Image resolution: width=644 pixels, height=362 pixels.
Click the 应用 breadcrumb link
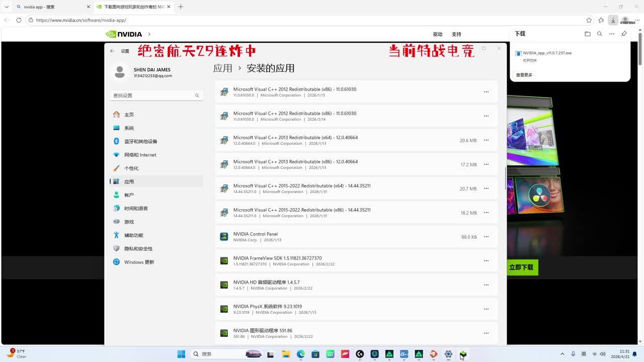point(223,68)
